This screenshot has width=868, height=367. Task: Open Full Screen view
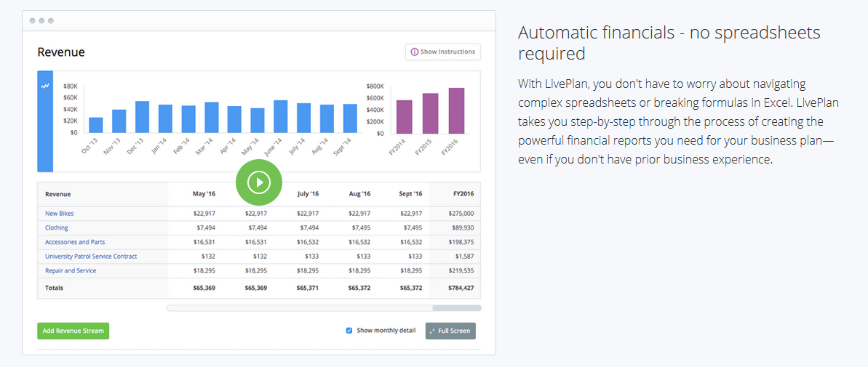coord(450,331)
